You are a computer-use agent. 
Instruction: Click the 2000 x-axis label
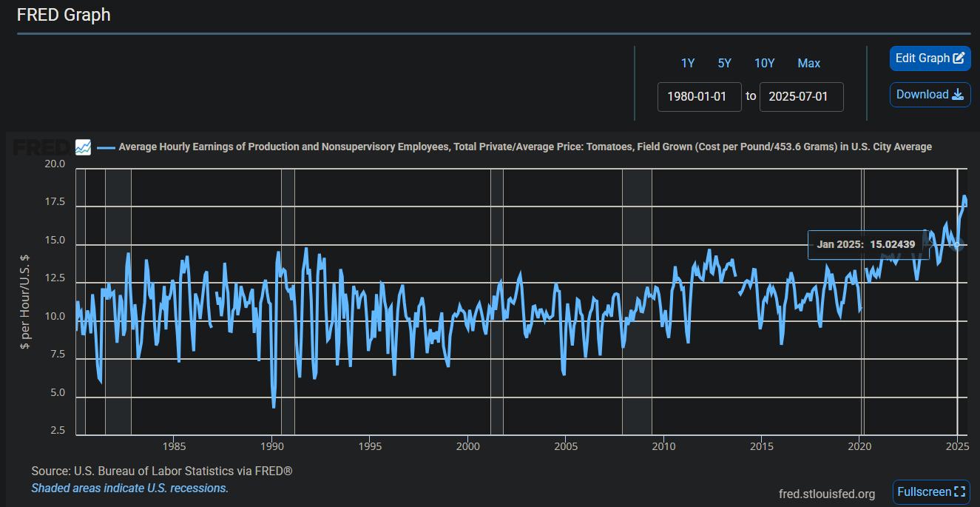click(468, 446)
